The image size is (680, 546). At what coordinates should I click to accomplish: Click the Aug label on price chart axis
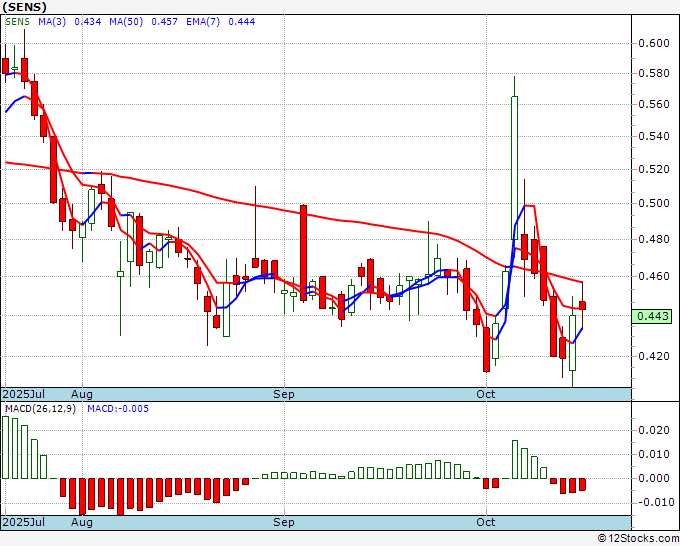point(82,395)
